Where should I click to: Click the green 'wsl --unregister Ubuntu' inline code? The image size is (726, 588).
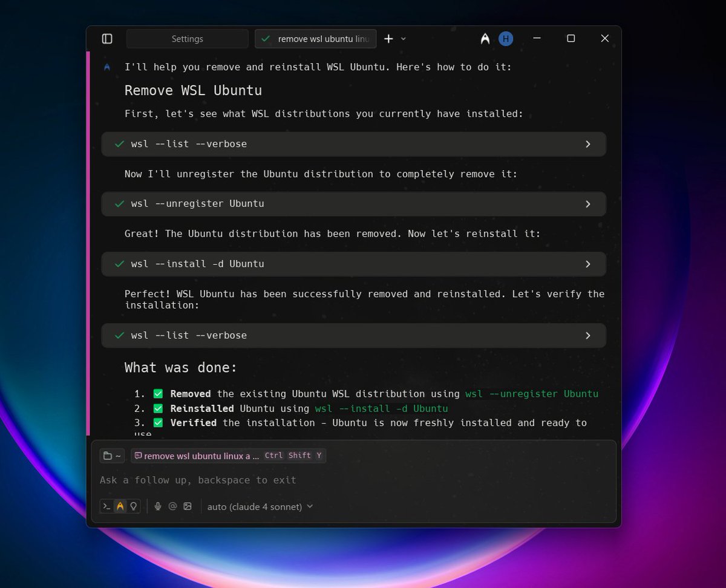pyautogui.click(x=532, y=394)
